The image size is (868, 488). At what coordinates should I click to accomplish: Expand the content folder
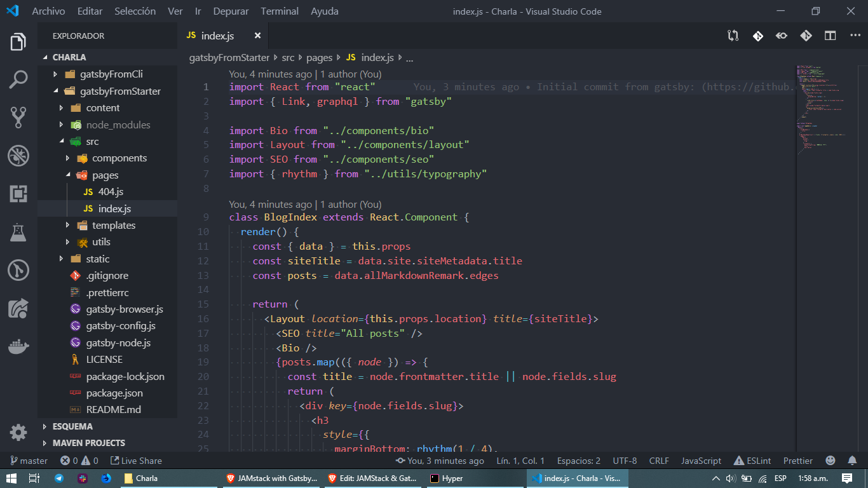107,108
